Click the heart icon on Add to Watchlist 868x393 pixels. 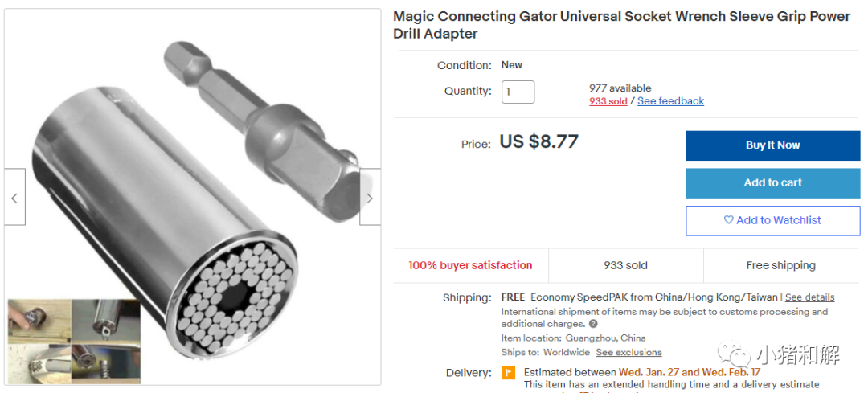tap(728, 219)
